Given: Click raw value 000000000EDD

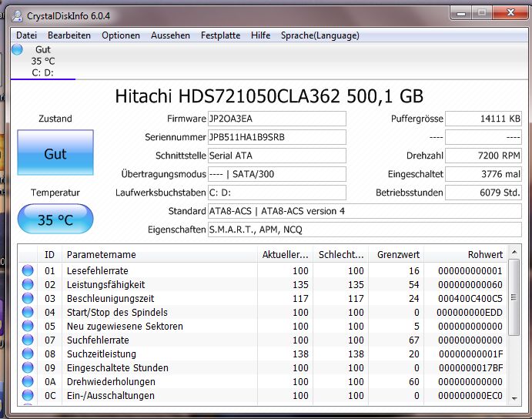Looking at the screenshot, I should coord(469,313).
